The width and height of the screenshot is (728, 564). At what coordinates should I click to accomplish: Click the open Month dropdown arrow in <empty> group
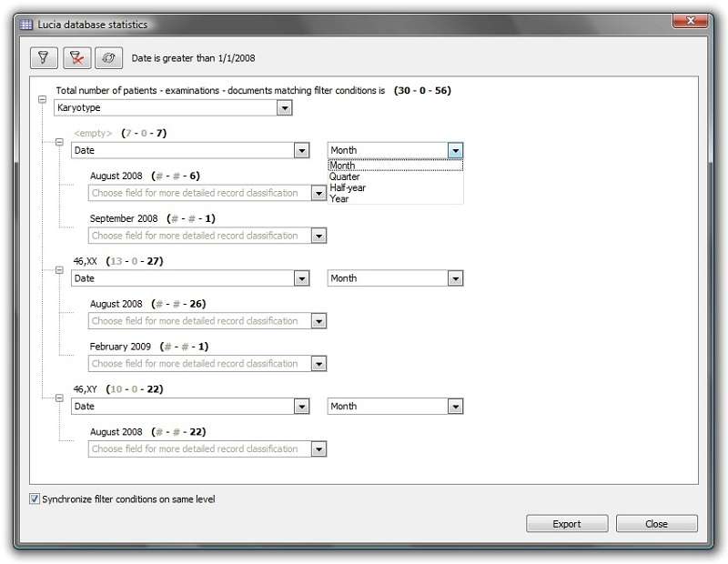(x=455, y=150)
